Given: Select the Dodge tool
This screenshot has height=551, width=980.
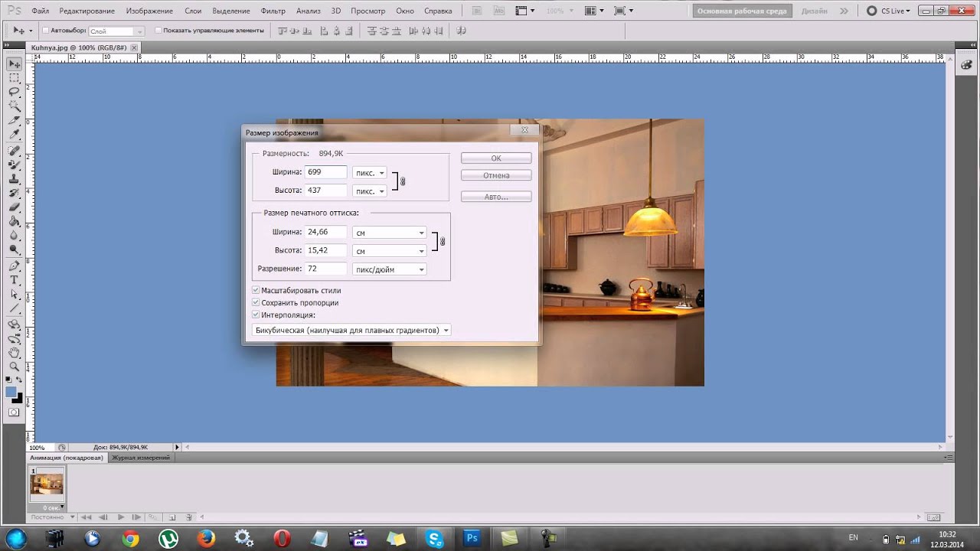Looking at the screenshot, I should 14,249.
